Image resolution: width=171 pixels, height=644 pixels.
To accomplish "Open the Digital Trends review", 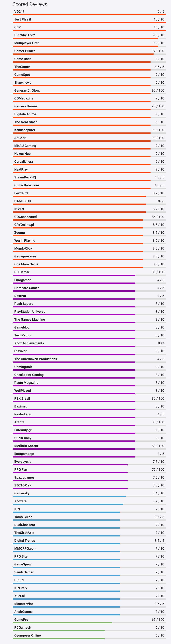I will tap(24, 540).
